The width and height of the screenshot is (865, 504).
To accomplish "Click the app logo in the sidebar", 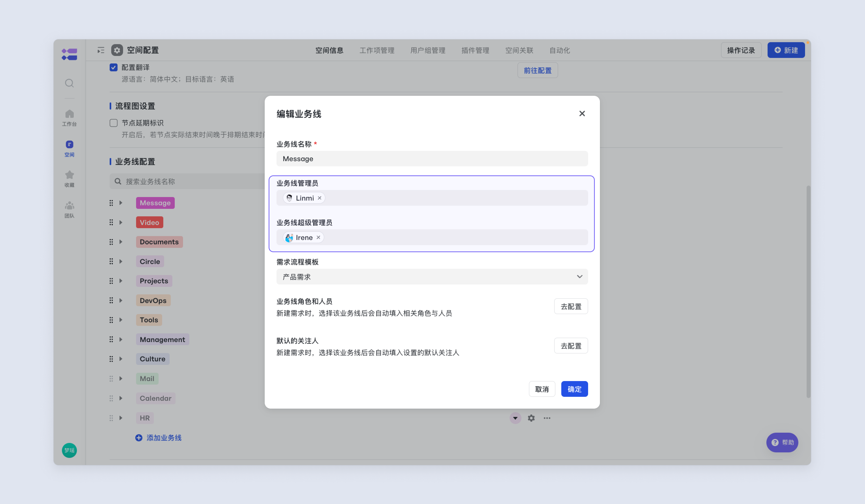I will [x=69, y=54].
